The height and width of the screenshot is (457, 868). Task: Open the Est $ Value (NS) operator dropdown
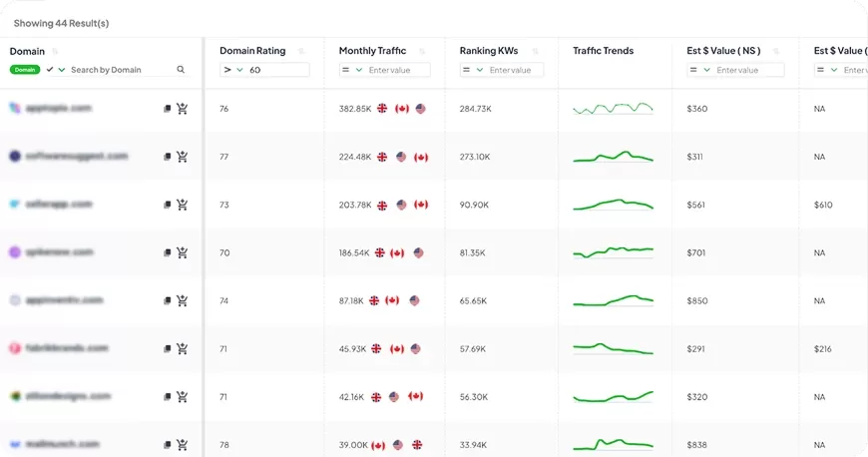click(x=700, y=70)
